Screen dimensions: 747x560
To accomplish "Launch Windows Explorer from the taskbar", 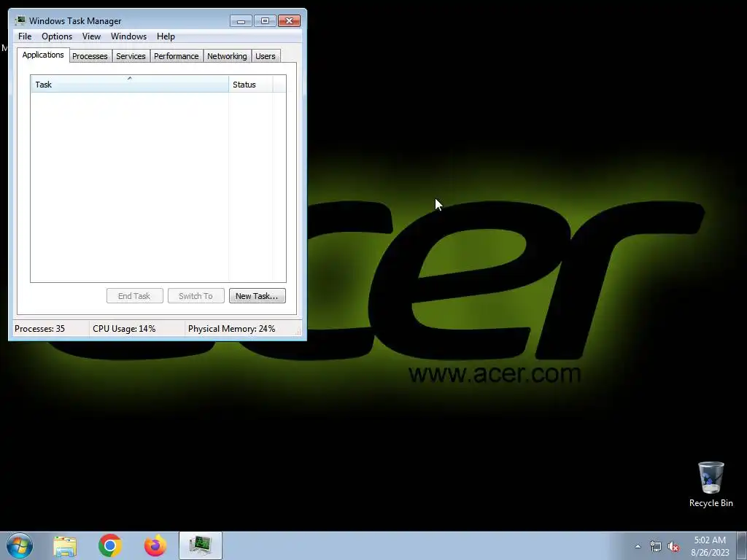I will click(x=65, y=546).
